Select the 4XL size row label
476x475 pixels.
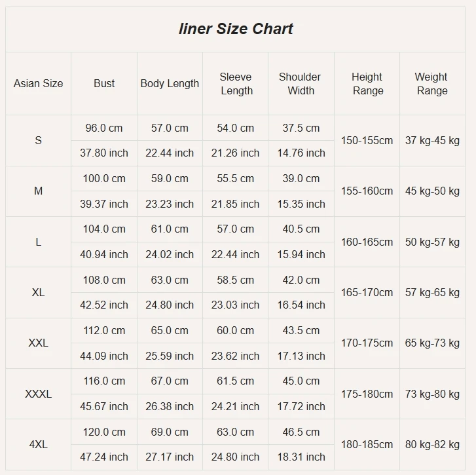(x=39, y=444)
